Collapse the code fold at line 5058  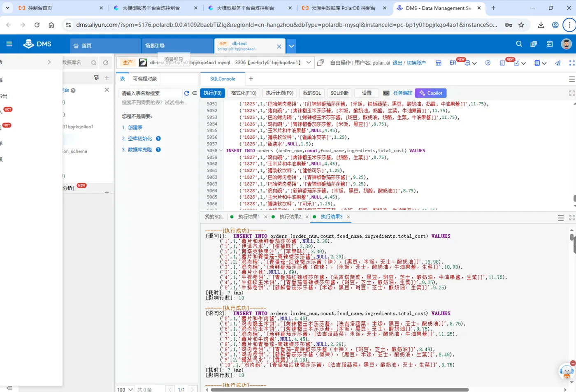pyautogui.click(x=221, y=151)
